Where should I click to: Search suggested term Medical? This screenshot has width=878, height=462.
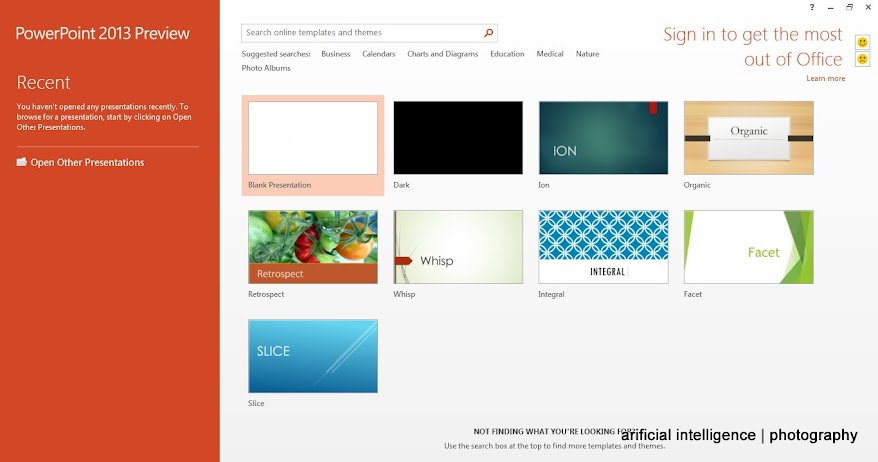[x=550, y=54]
